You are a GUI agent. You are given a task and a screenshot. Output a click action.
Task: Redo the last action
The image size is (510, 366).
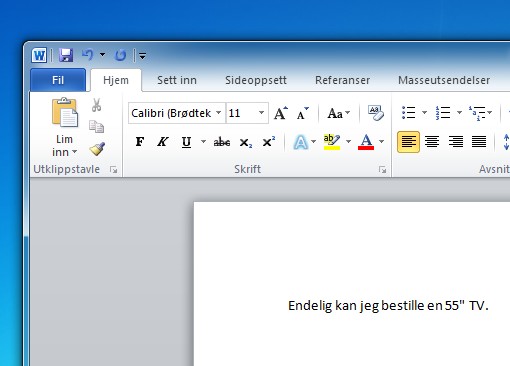120,55
